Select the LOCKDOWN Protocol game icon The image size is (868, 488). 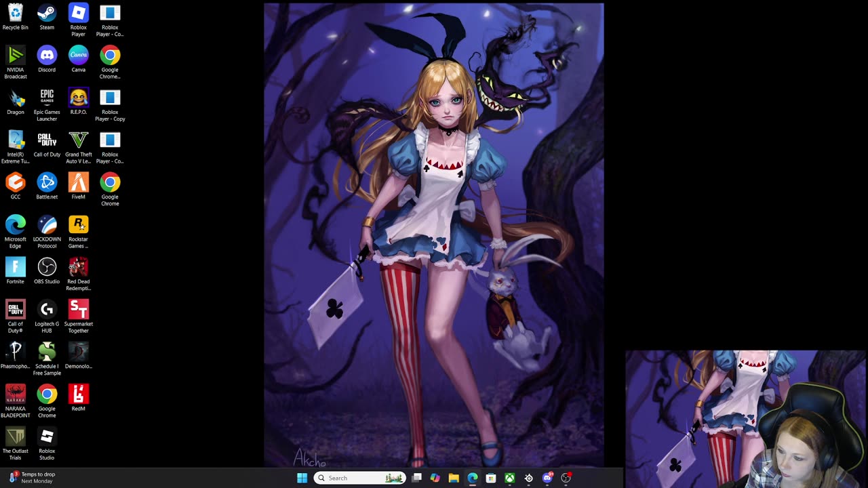point(47,232)
